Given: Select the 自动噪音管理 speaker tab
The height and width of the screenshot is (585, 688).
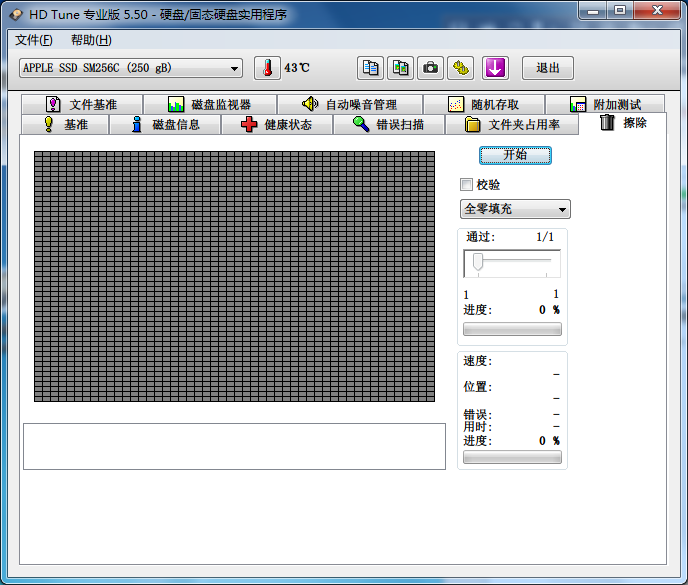Looking at the screenshot, I should 349,104.
